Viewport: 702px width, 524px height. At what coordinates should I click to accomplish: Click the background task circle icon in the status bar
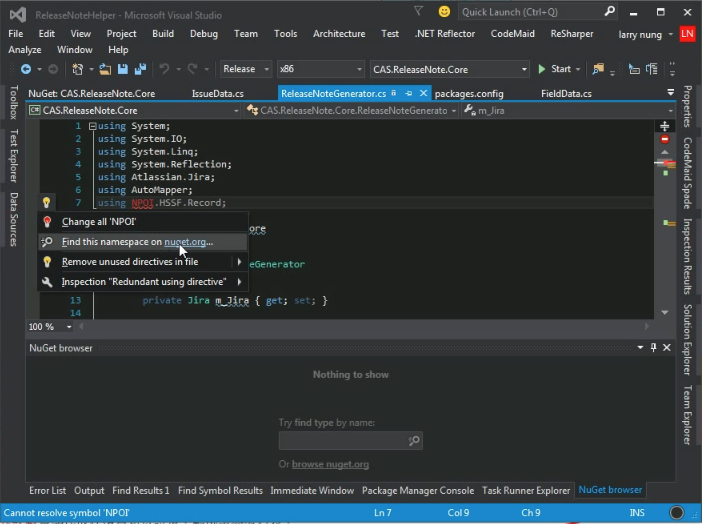coord(676,512)
